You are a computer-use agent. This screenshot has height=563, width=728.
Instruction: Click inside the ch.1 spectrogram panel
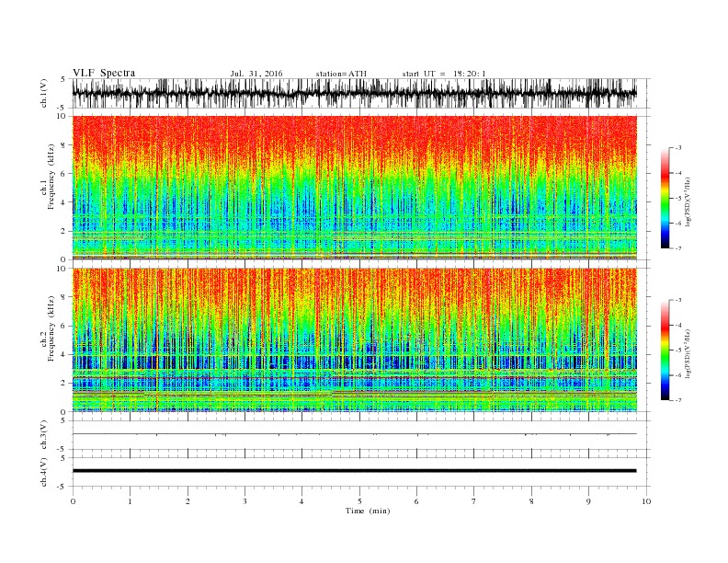pyautogui.click(x=354, y=188)
